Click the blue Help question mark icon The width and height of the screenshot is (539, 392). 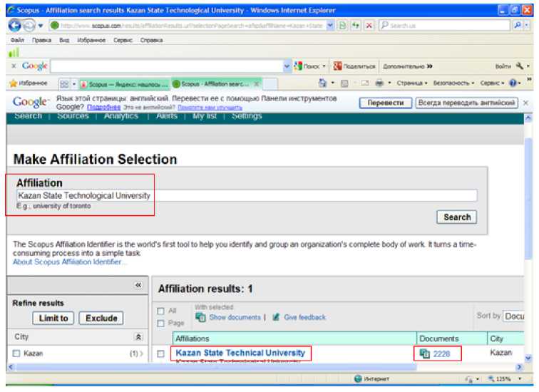pyautogui.click(x=513, y=83)
